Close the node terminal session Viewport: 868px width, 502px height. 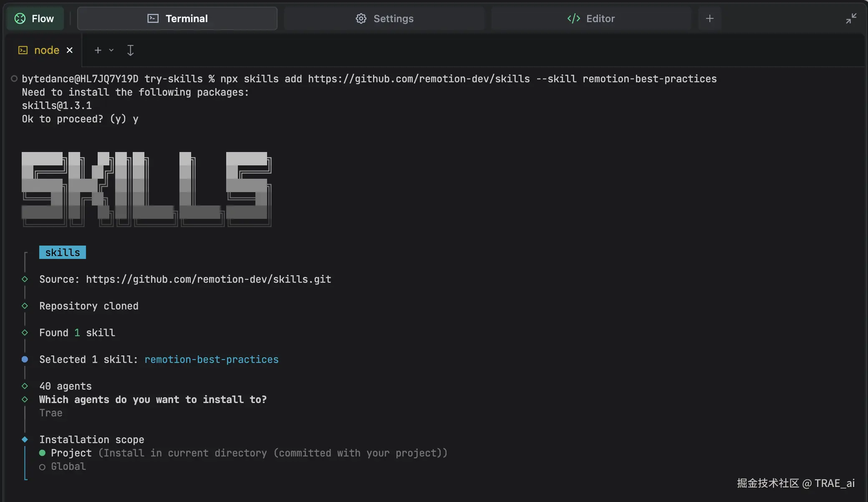(x=70, y=50)
